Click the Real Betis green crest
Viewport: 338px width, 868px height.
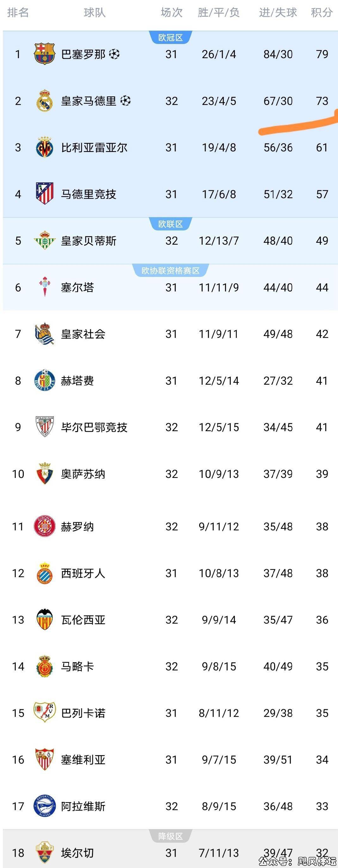tap(45, 240)
